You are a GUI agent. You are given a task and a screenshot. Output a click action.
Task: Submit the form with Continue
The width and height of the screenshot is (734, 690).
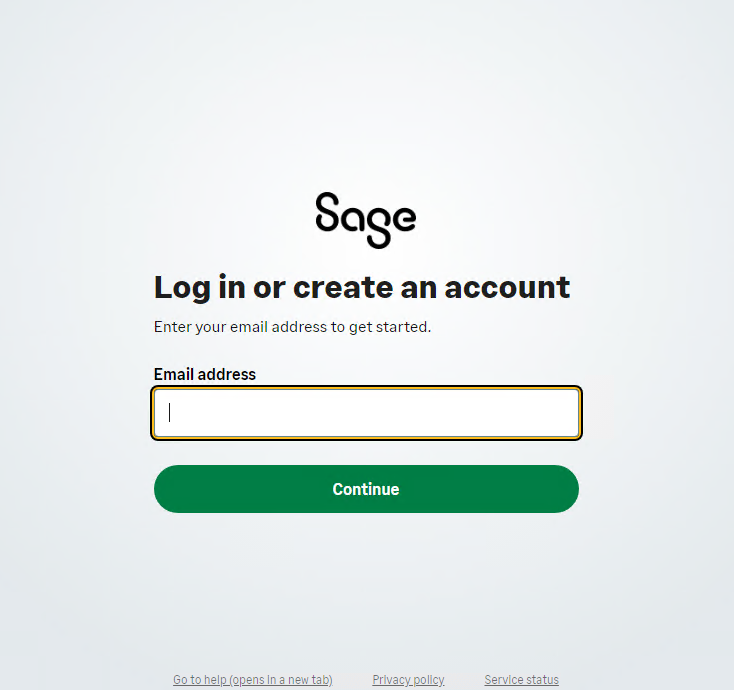(367, 489)
